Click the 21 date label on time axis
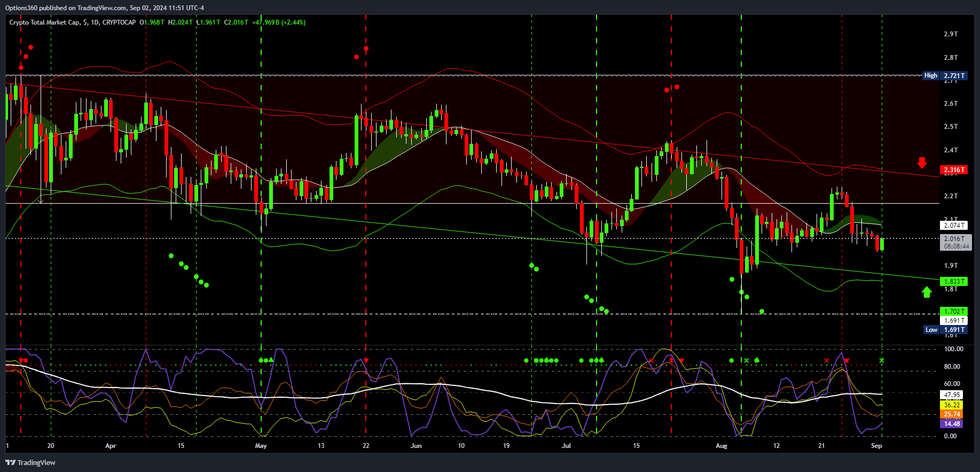Screen dimensions: 980x472 click(x=821, y=446)
